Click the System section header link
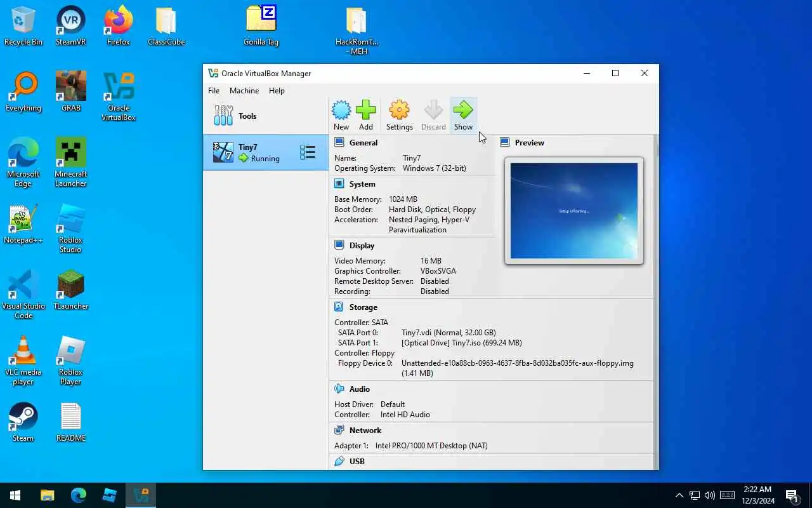The height and width of the screenshot is (508, 812). (x=362, y=184)
